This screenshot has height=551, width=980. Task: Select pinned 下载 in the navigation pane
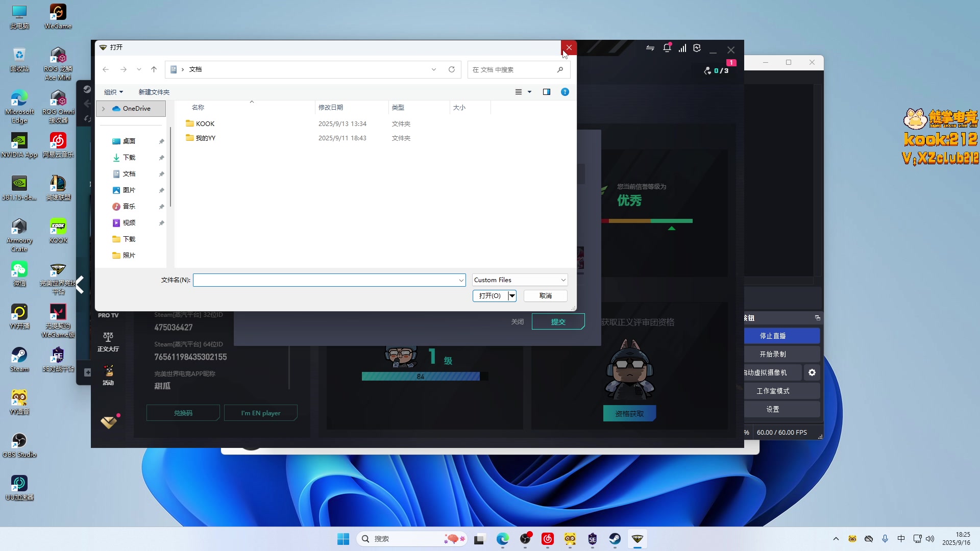click(x=129, y=158)
